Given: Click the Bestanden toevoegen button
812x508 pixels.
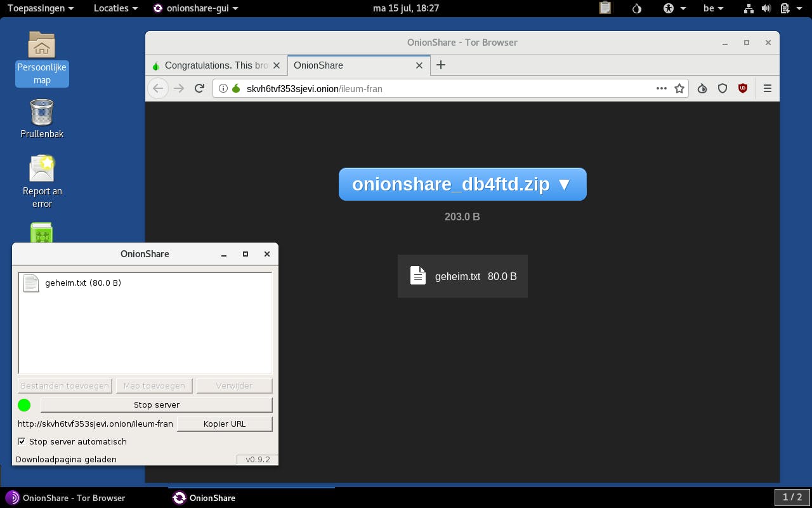Looking at the screenshot, I should (65, 385).
